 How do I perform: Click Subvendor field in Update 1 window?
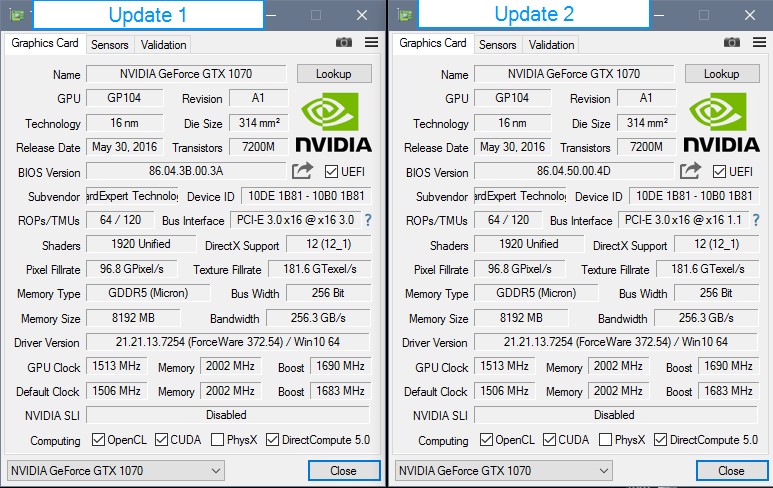[132, 196]
